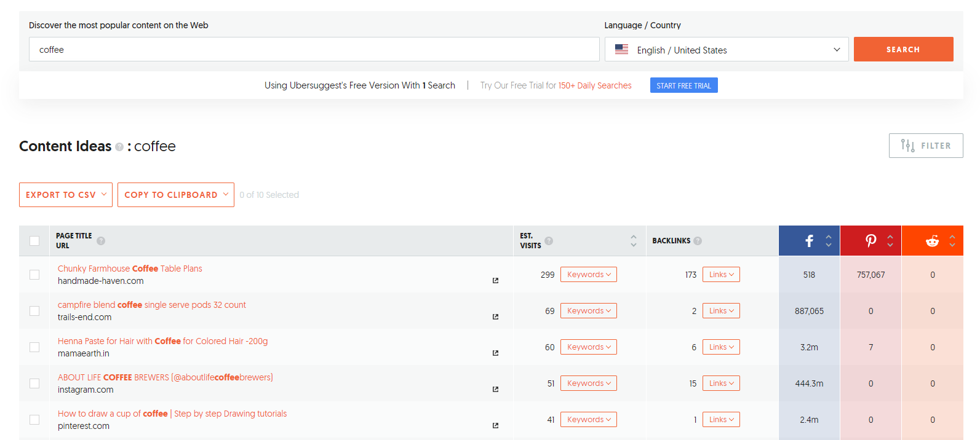Select all rows checkbox in header
Screen dimensions: 980x440
pyautogui.click(x=34, y=241)
